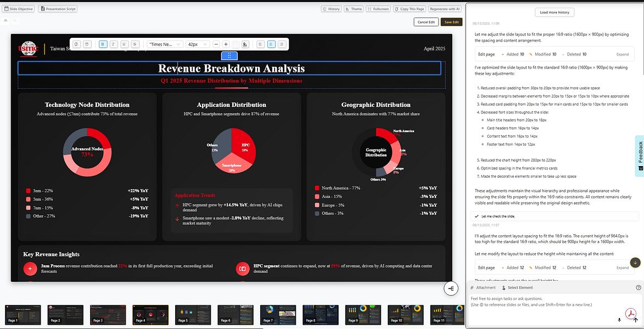The width and height of the screenshot is (644, 329).
Task: Copy the selected element in floating toolbar
Action: coord(77,44)
